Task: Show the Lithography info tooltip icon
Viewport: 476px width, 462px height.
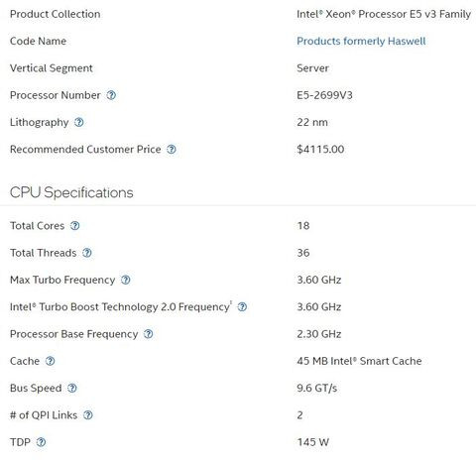Action: pyautogui.click(x=79, y=122)
